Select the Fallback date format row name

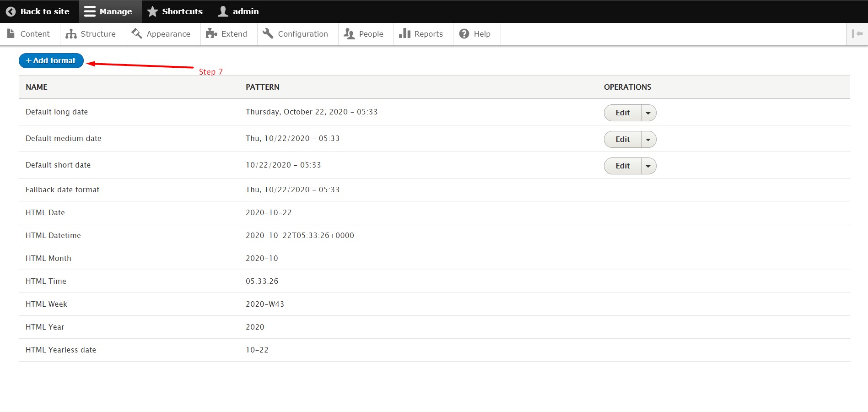[63, 190]
